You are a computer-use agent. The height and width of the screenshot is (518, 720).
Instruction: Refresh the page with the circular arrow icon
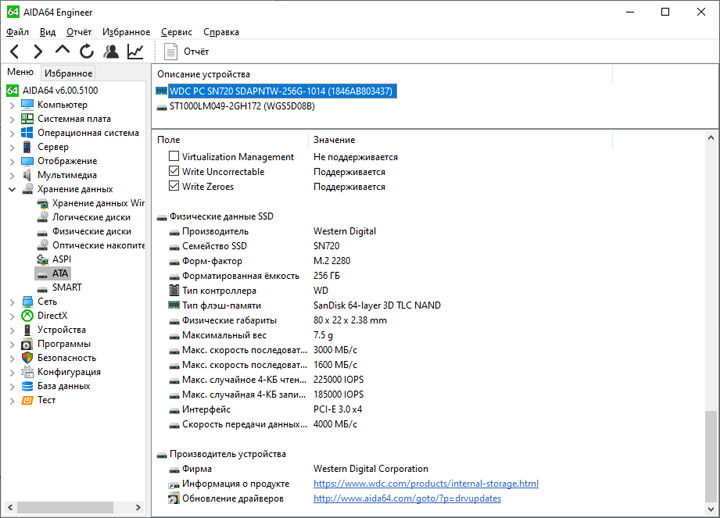[86, 51]
